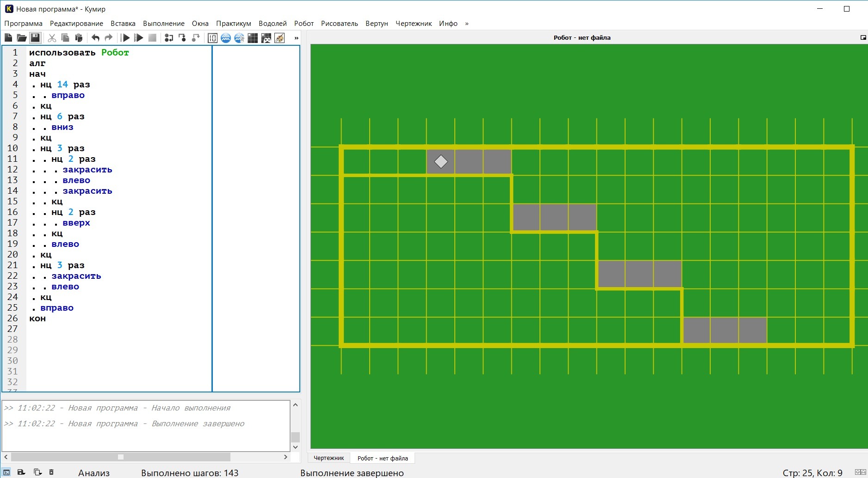
Task: Redo the undone edit
Action: pos(109,38)
